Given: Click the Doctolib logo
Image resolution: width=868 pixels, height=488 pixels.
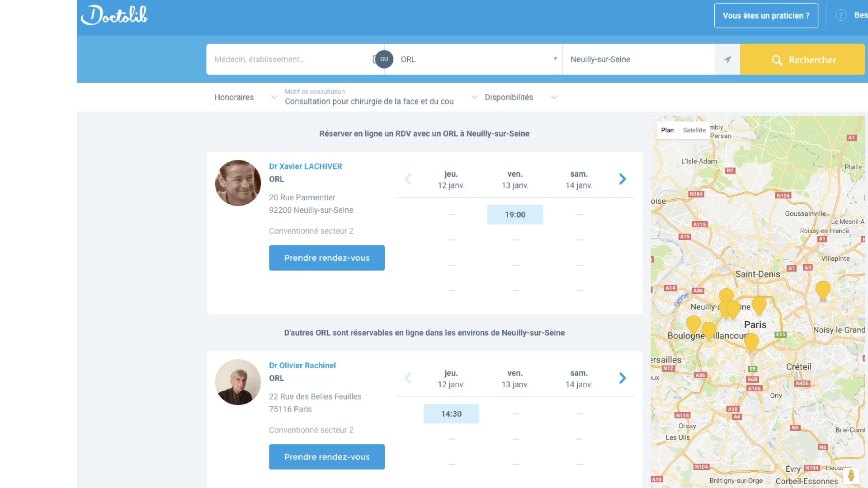Looking at the screenshot, I should coord(114,15).
